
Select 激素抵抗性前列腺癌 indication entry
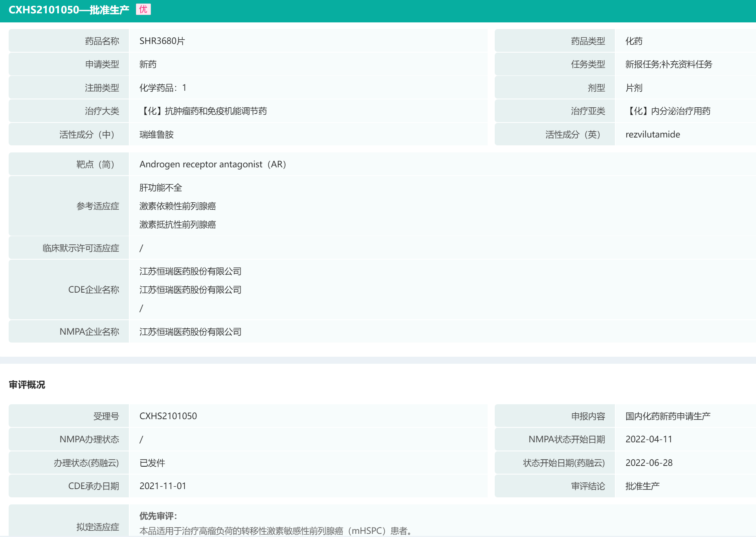(x=178, y=225)
